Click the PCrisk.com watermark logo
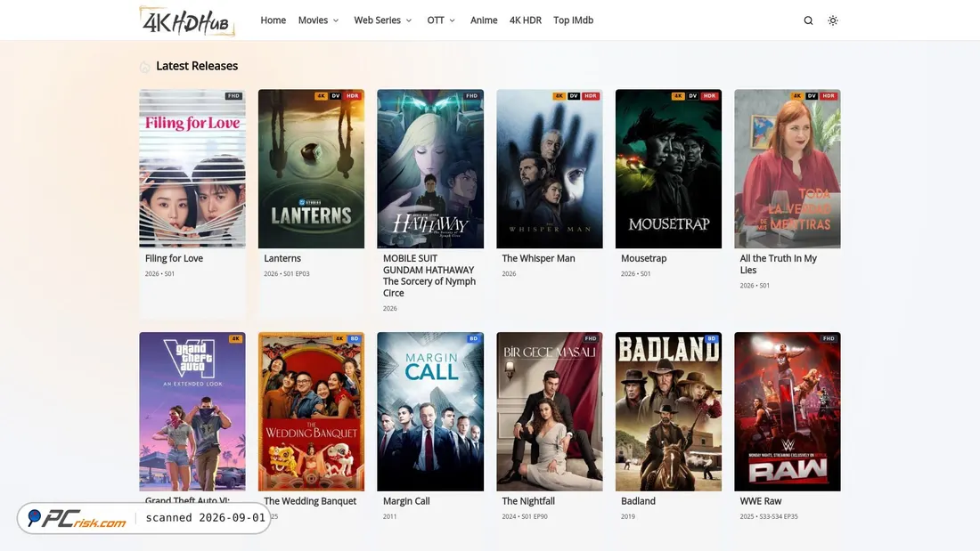Image resolution: width=980 pixels, height=551 pixels. 77,518
